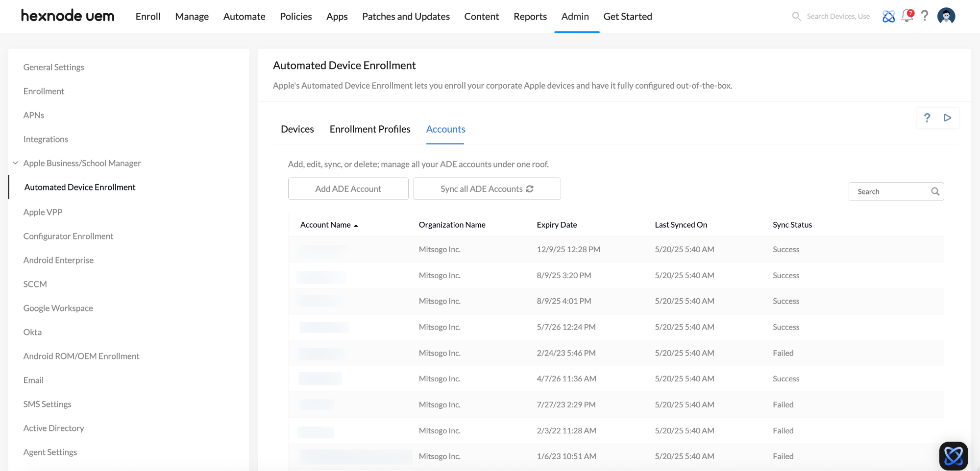Open Android Enterprise settings

(58, 260)
